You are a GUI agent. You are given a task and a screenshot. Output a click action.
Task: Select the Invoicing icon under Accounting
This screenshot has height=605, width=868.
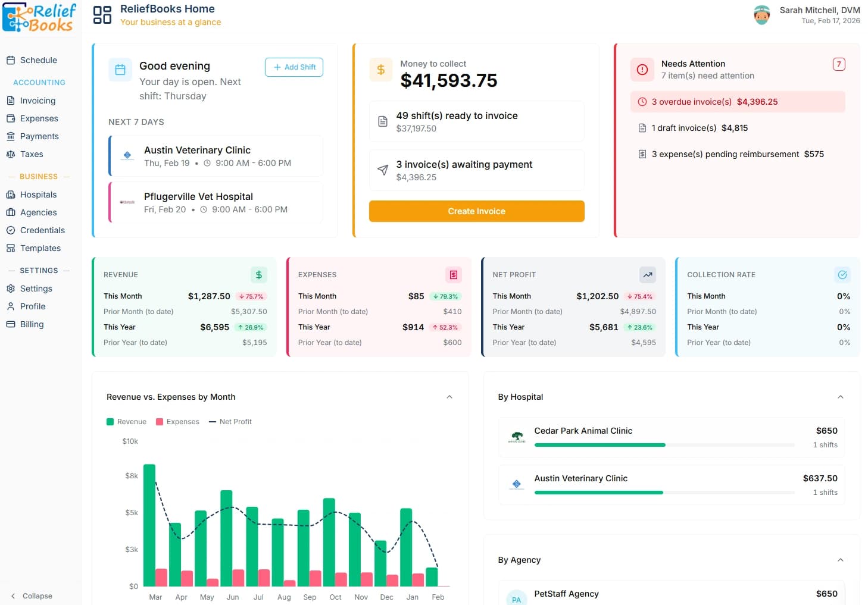[11, 101]
